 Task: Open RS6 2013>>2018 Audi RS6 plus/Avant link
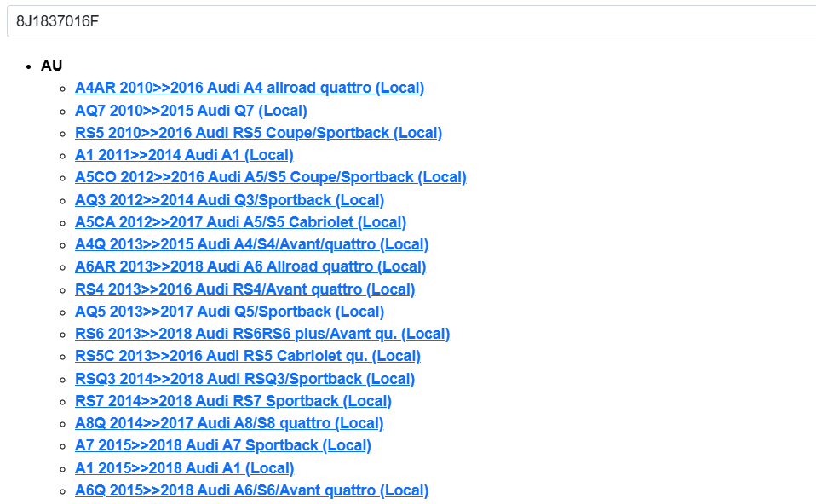point(261,334)
